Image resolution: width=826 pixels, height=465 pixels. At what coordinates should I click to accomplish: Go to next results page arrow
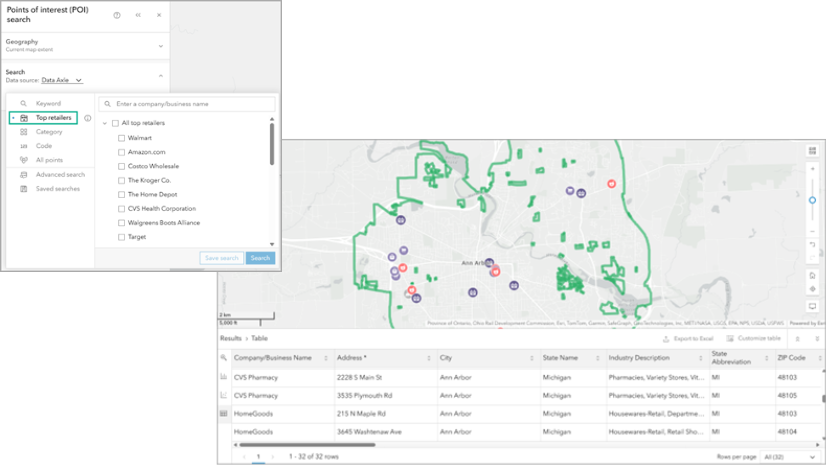coord(273,457)
